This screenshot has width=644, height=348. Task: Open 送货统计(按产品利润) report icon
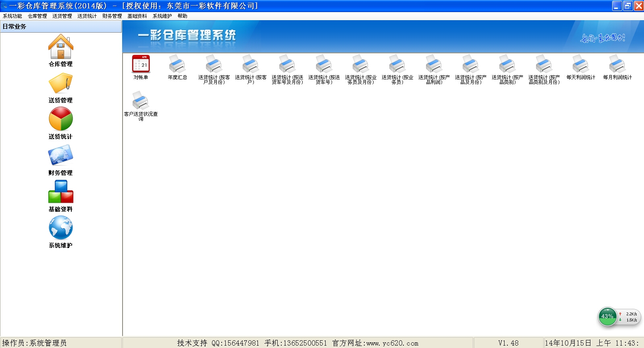pos(434,64)
